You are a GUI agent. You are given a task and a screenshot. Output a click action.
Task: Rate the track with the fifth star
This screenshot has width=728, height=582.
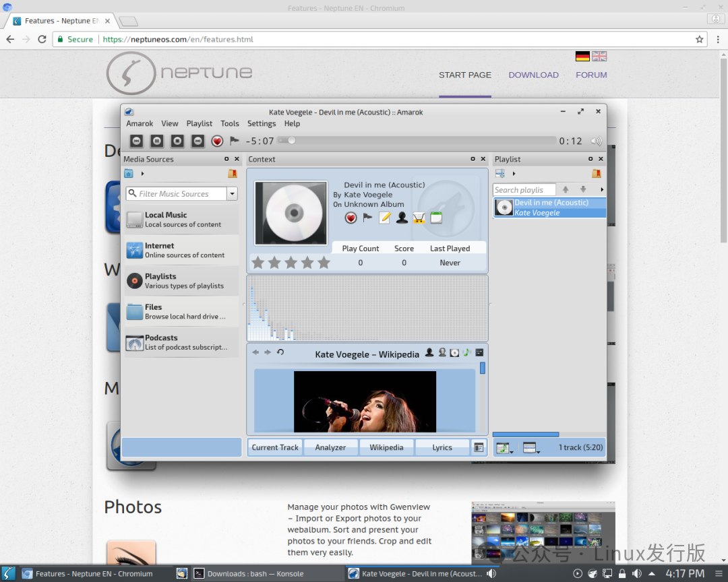(x=324, y=263)
